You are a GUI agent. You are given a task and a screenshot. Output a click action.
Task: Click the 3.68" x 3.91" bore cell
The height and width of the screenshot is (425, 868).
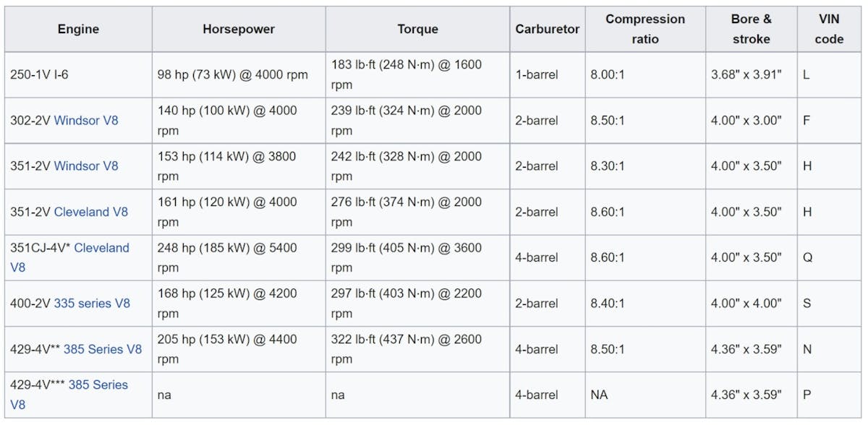746,74
